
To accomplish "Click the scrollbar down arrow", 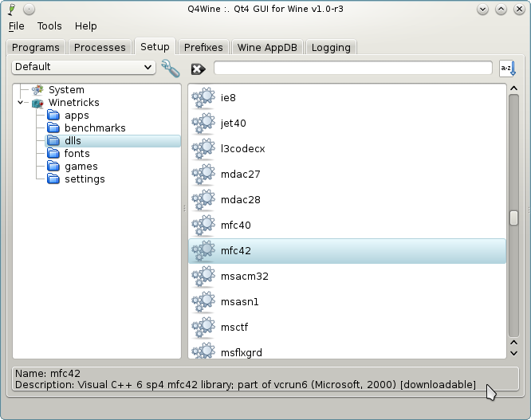I will coord(513,351).
